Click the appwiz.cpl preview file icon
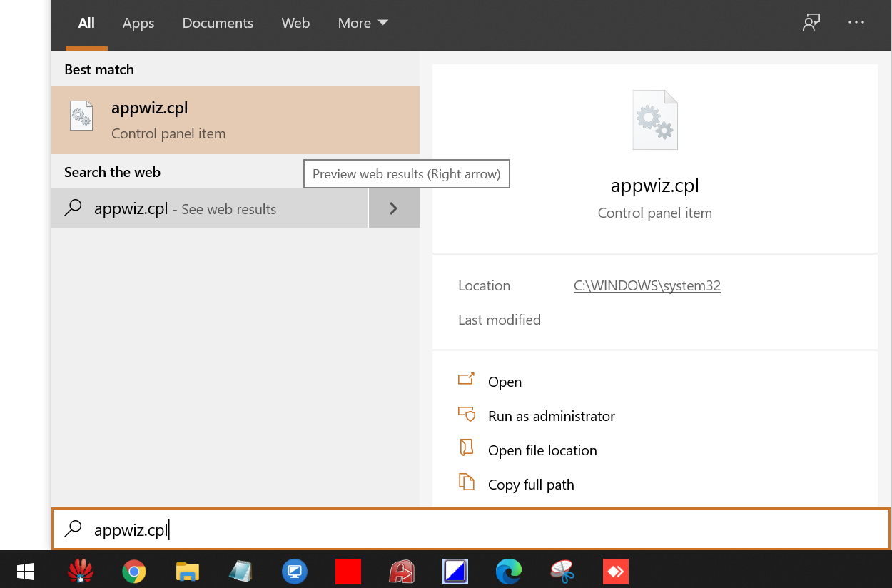The height and width of the screenshot is (588, 892). click(654, 119)
